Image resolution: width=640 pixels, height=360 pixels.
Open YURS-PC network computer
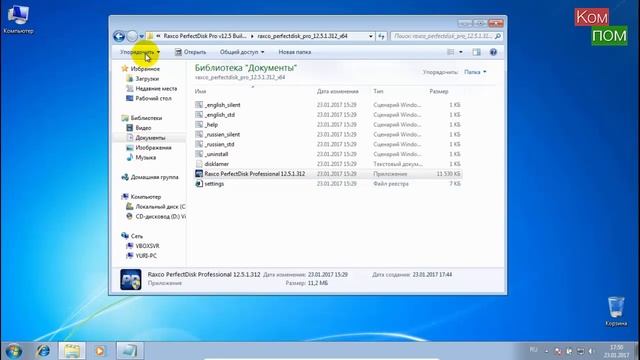click(142, 256)
